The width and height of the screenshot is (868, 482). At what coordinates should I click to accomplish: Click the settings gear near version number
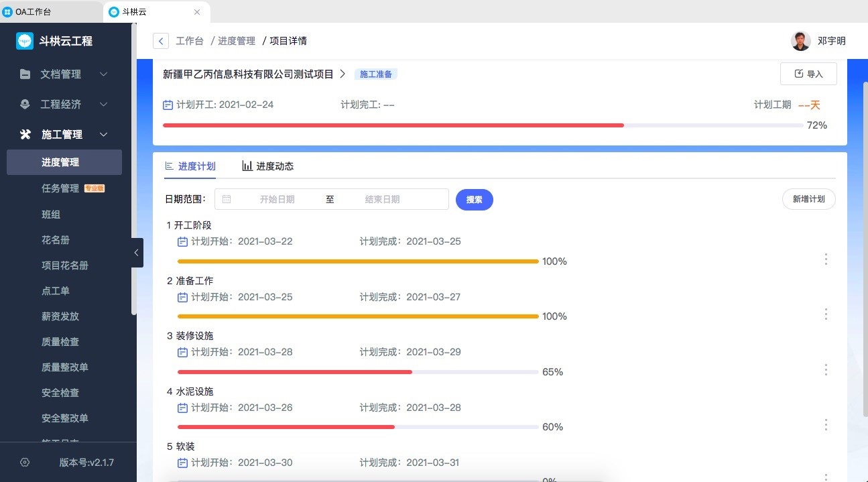25,463
